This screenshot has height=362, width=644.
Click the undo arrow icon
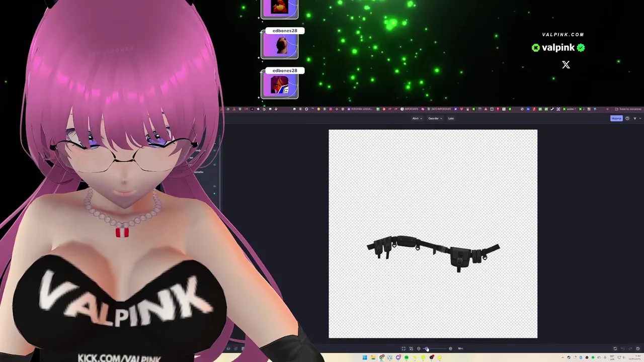(x=623, y=348)
